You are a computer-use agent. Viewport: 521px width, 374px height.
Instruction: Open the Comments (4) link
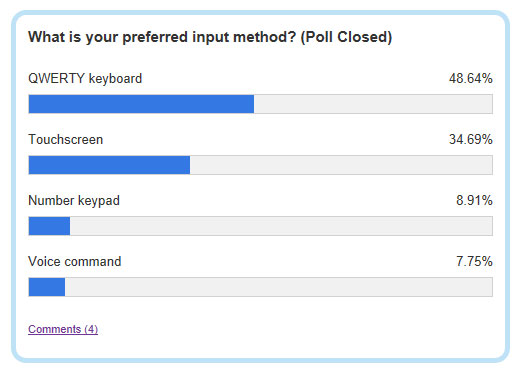click(63, 329)
